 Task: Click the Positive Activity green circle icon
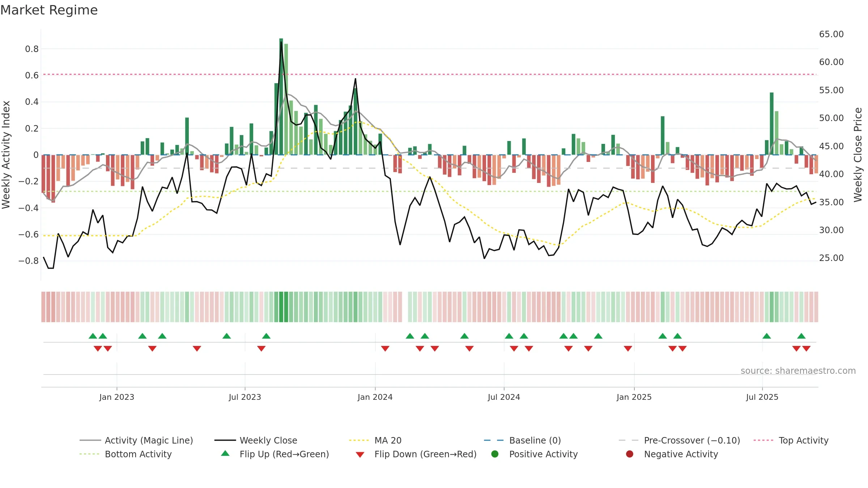(495, 454)
